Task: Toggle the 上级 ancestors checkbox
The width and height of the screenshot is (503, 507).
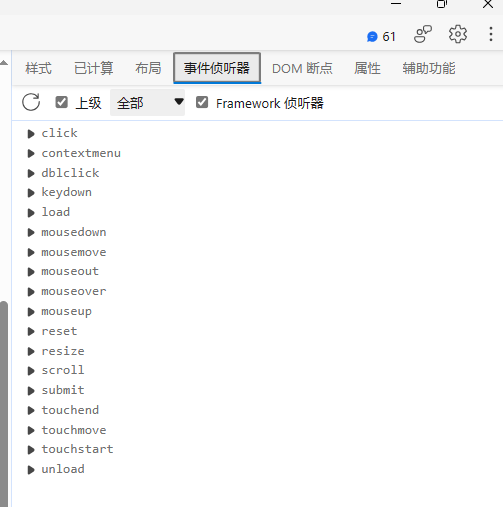Action: (x=61, y=102)
